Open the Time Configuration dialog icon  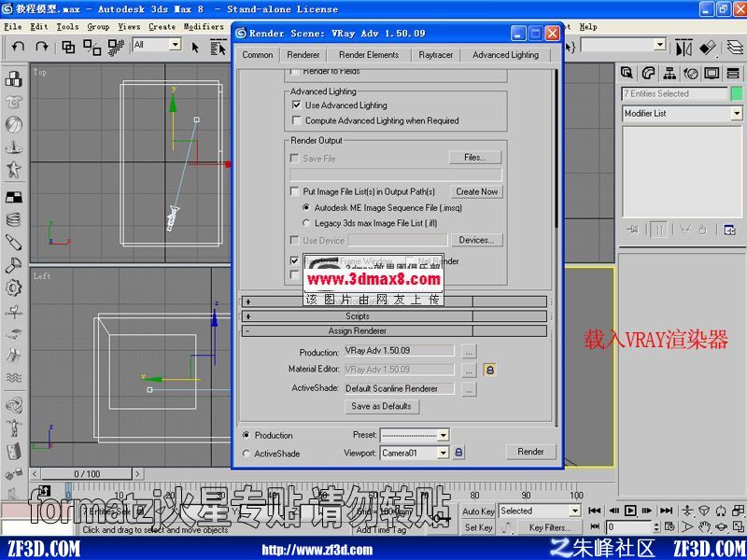(669, 526)
